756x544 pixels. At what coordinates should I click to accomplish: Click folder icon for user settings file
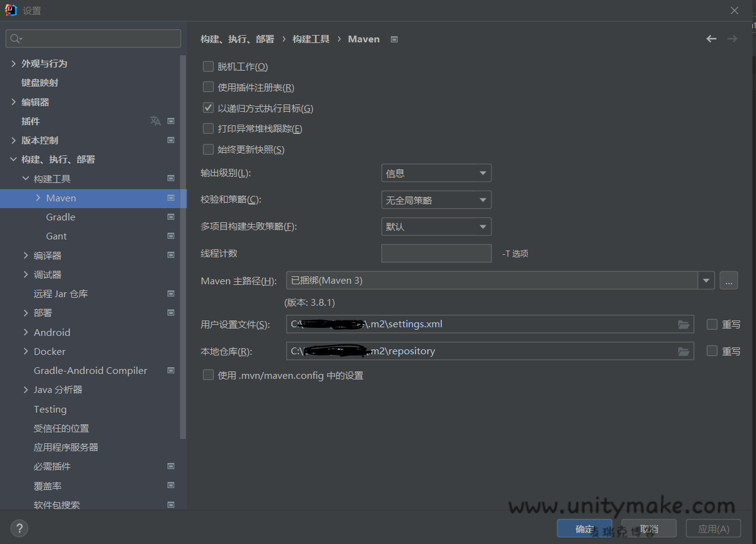(684, 325)
